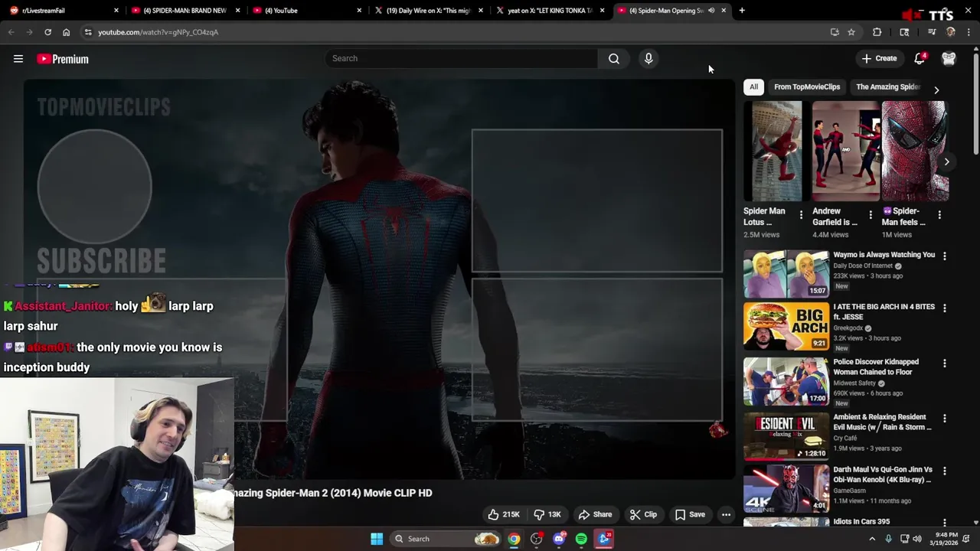Switch to the (4) YouTube tab
The height and width of the screenshot is (551, 980).
tap(306, 11)
